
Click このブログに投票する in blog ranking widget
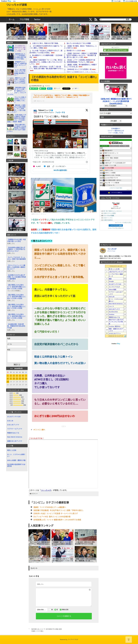click(x=116, y=193)
